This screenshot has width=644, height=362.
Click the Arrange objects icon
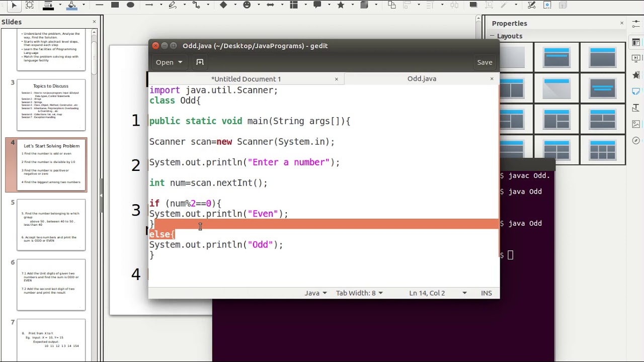coord(391,5)
